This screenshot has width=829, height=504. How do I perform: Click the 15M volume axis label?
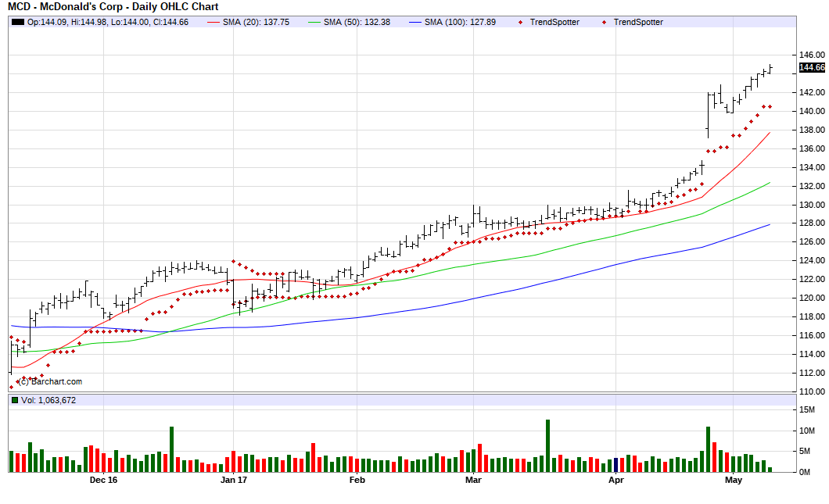pyautogui.click(x=807, y=410)
